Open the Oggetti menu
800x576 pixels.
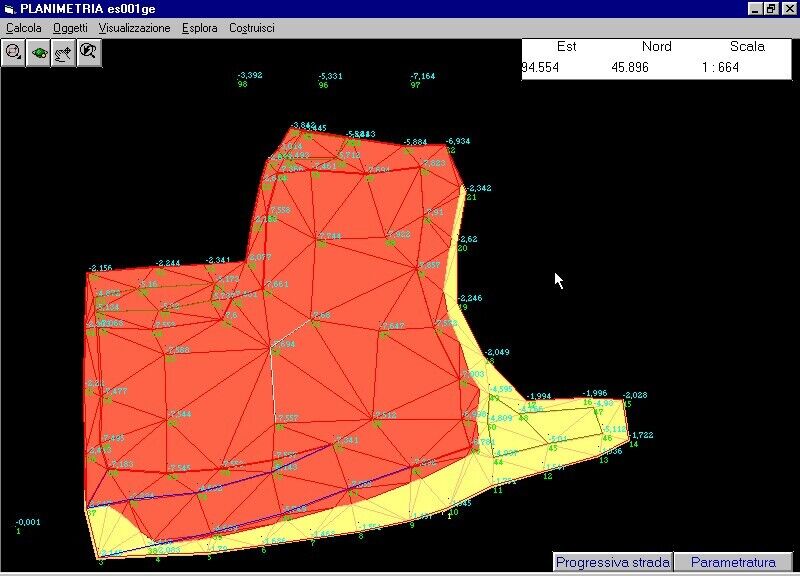pyautogui.click(x=70, y=28)
